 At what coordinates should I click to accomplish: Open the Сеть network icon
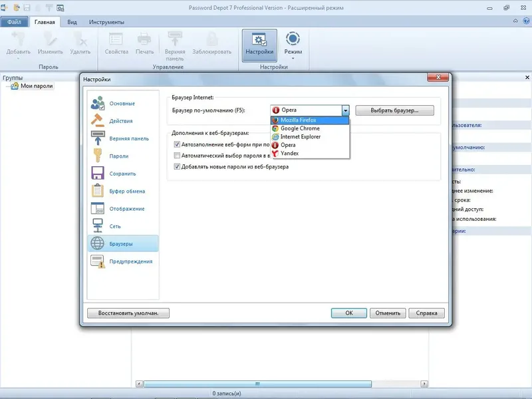coord(98,226)
